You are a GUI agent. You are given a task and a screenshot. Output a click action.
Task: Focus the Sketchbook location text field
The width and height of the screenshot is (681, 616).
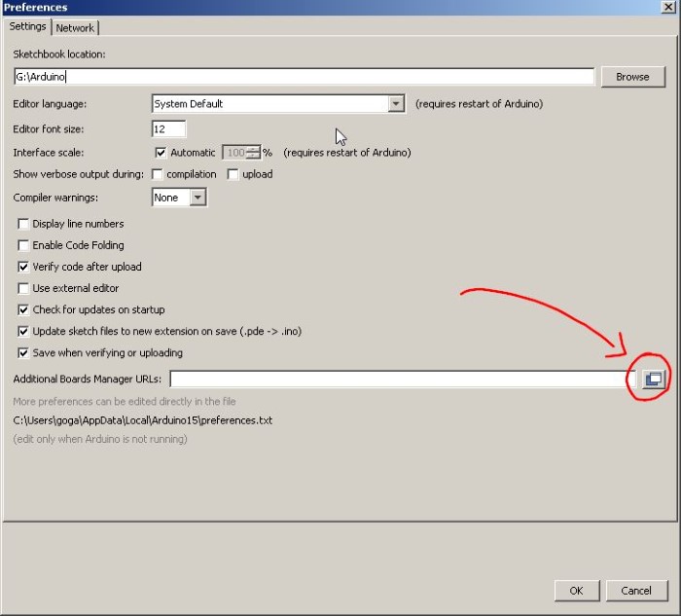pyautogui.click(x=304, y=77)
